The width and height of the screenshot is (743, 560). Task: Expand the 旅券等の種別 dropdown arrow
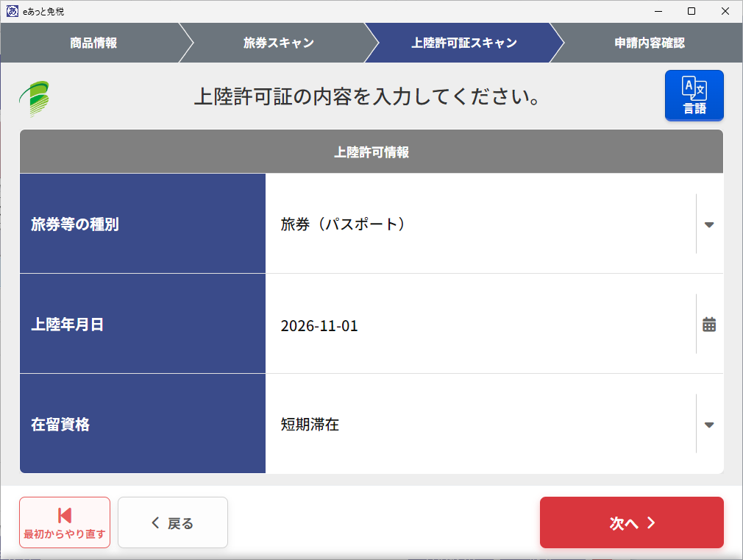709,224
